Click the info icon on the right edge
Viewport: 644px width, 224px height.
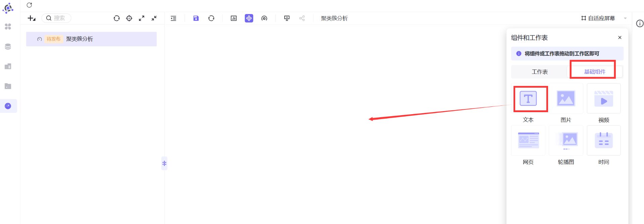click(640, 24)
